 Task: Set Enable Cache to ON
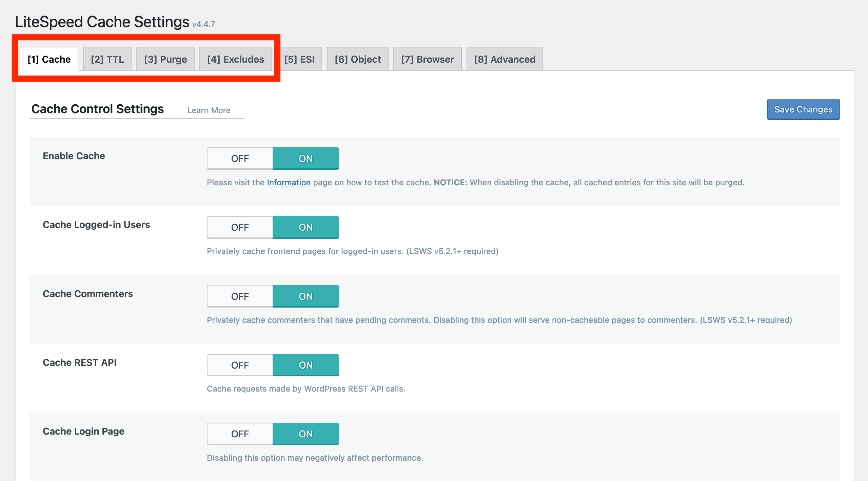[x=306, y=159]
